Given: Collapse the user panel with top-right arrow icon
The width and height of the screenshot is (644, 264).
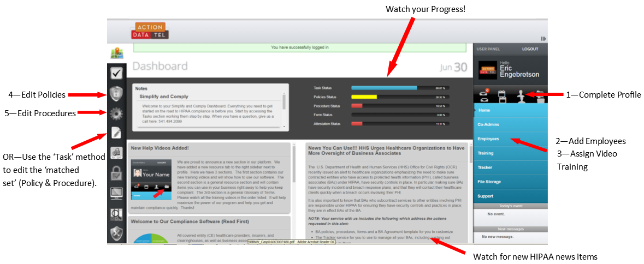Looking at the screenshot, I should click(543, 39).
